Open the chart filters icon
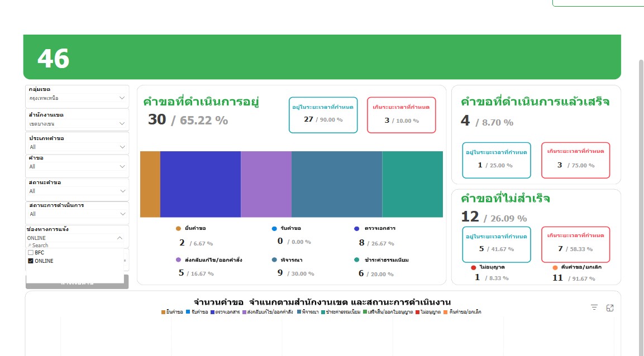 [594, 307]
